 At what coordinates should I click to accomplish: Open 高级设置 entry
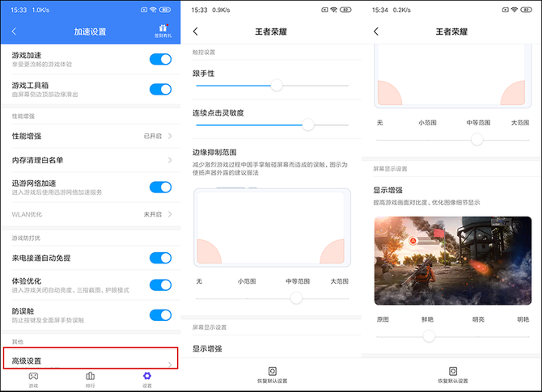click(x=91, y=359)
